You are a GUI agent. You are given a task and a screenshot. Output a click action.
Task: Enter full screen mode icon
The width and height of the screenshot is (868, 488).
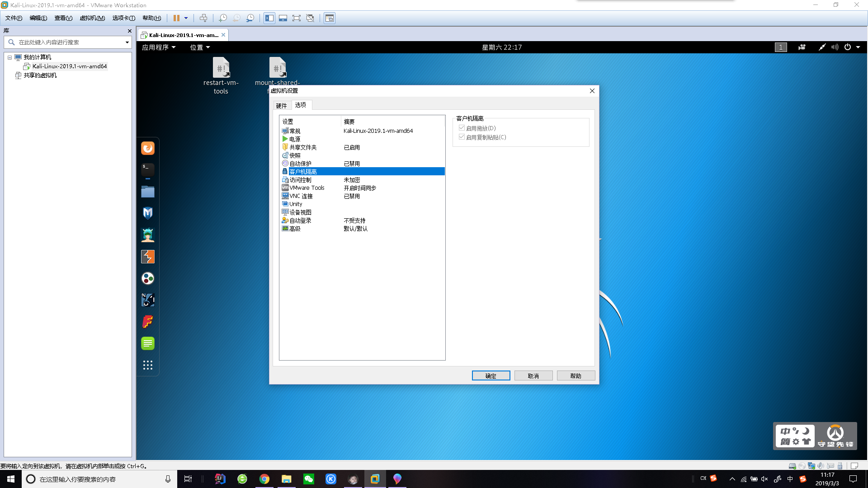pos(297,18)
